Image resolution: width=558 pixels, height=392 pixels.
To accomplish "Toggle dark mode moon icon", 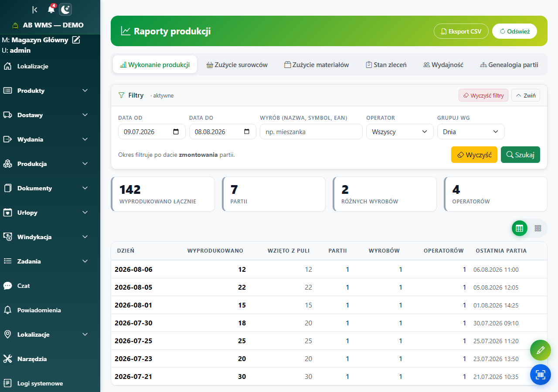I will [x=65, y=9].
